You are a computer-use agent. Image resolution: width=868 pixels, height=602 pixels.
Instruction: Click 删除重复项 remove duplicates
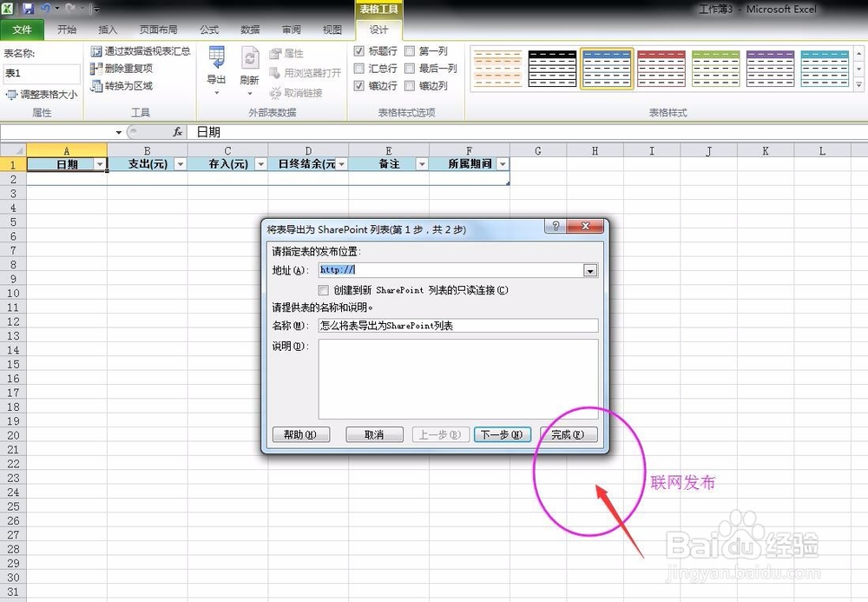(x=122, y=68)
